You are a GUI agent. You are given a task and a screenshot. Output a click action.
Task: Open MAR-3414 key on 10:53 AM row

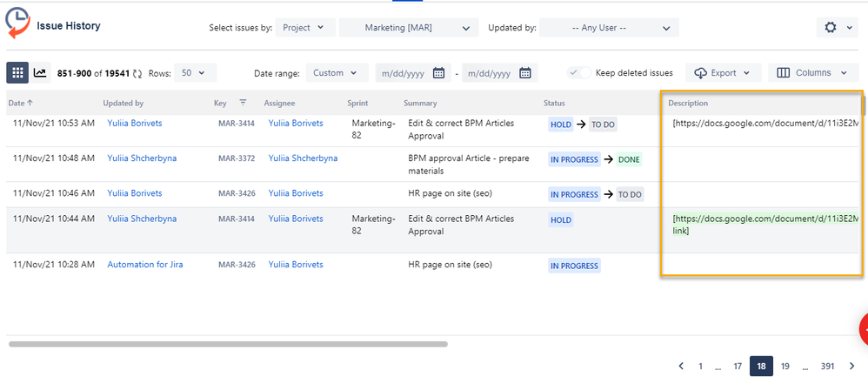(237, 124)
